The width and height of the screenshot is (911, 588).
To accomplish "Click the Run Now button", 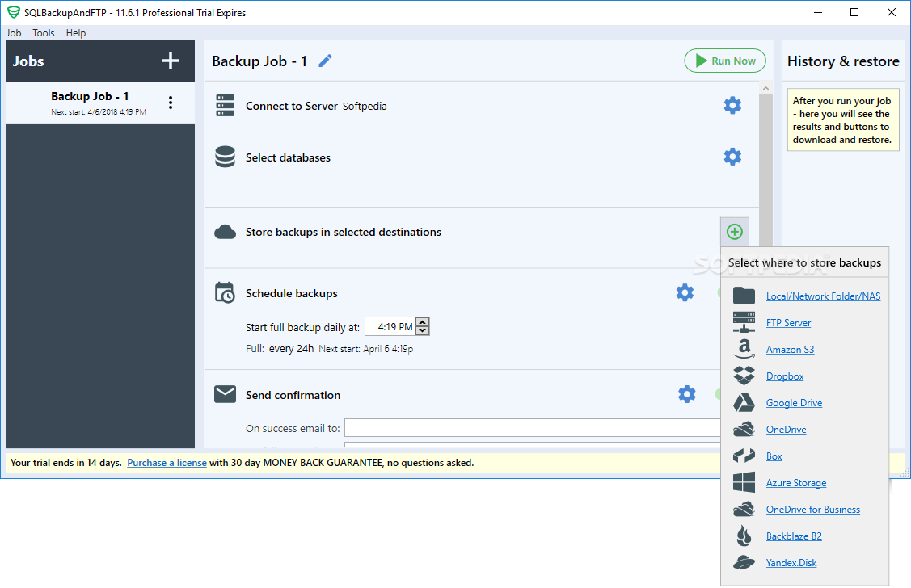I will click(724, 60).
